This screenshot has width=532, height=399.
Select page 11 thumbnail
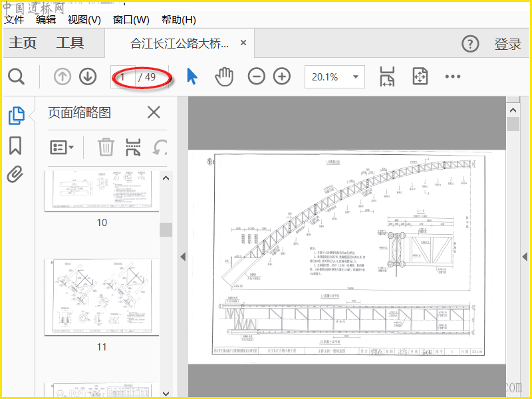102,297
